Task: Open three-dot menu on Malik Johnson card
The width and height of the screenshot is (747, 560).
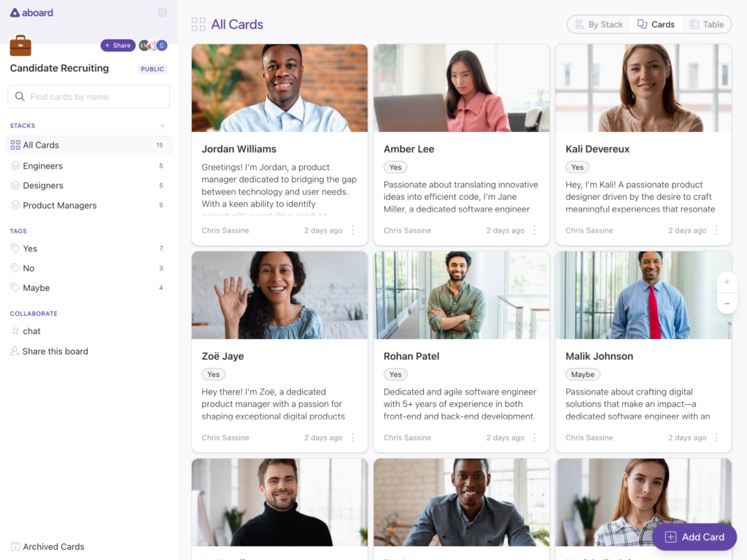Action: pyautogui.click(x=716, y=437)
